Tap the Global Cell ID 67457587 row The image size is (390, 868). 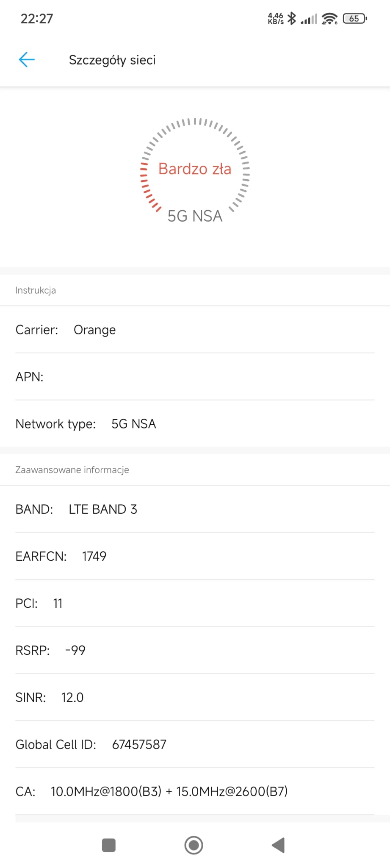(195, 744)
